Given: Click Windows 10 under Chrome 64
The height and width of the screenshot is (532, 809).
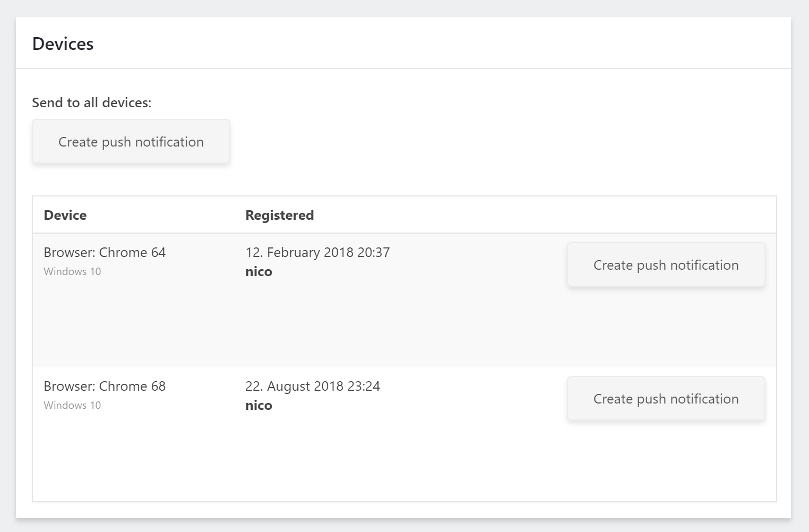Looking at the screenshot, I should (x=72, y=271).
